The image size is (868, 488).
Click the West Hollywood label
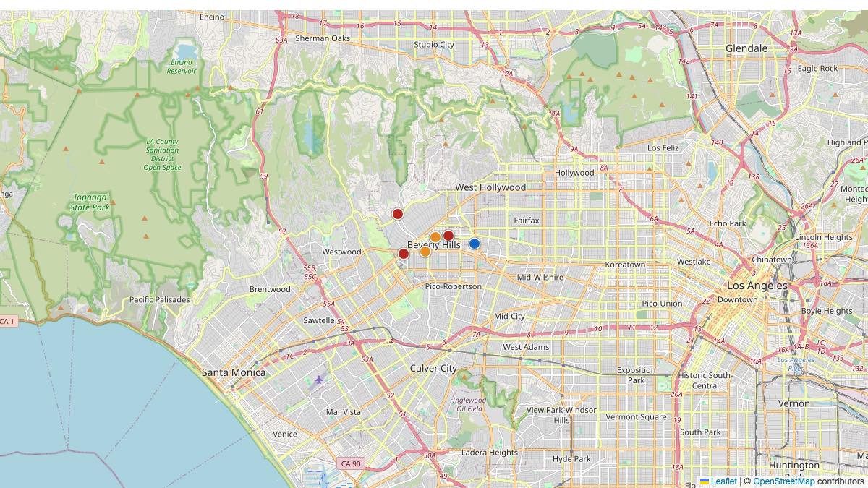(490, 187)
